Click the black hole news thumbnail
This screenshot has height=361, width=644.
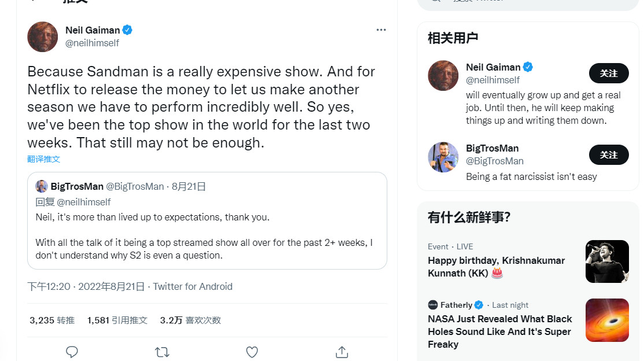(x=607, y=320)
